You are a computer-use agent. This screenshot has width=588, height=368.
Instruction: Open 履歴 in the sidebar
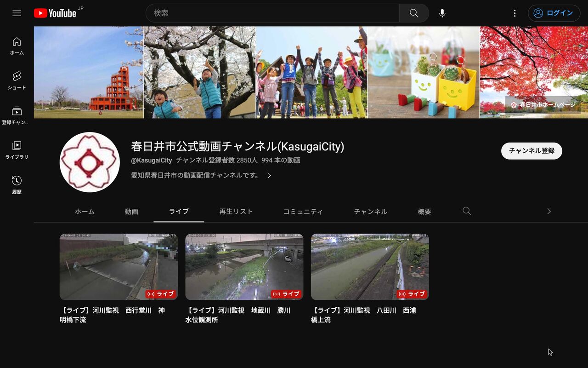[17, 185]
